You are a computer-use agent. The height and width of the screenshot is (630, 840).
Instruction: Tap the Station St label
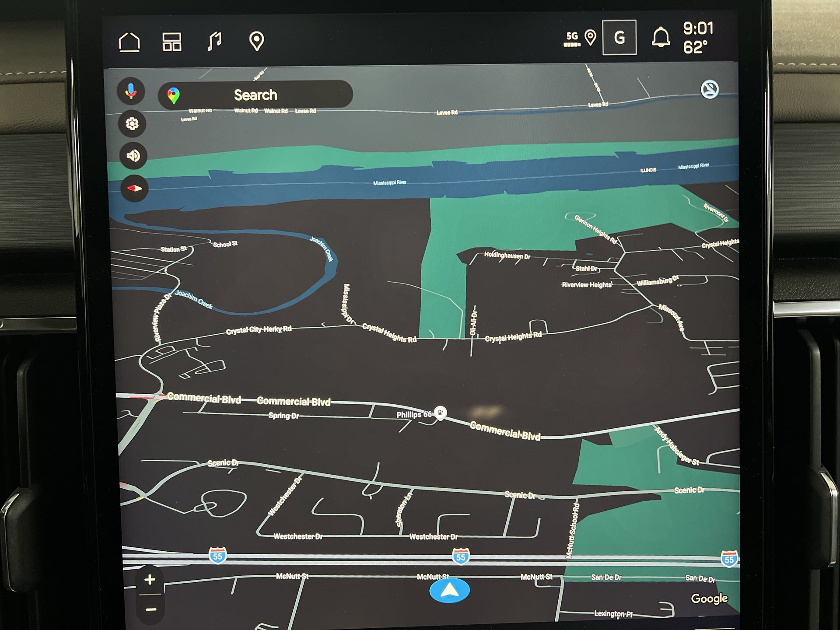[173, 249]
